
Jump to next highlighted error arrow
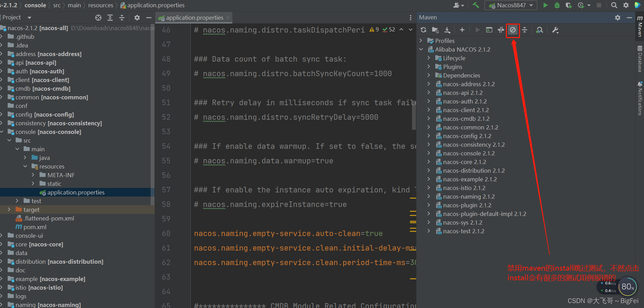(x=411, y=30)
